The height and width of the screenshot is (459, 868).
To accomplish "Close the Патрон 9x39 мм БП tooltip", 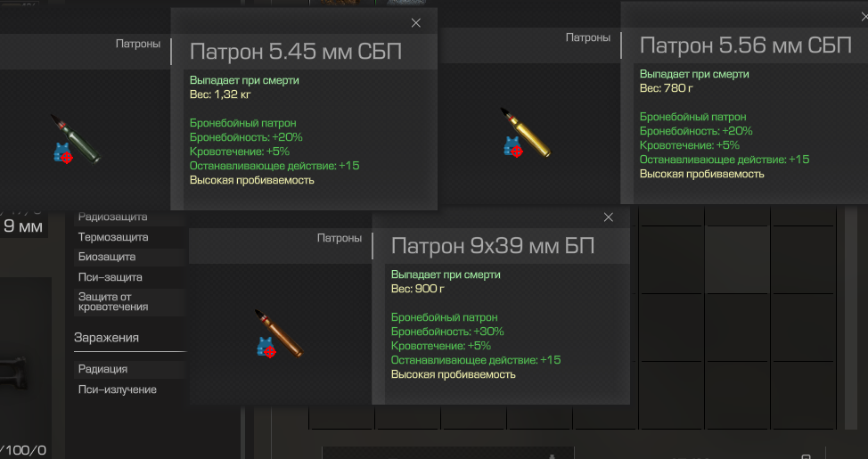I will 609,217.
